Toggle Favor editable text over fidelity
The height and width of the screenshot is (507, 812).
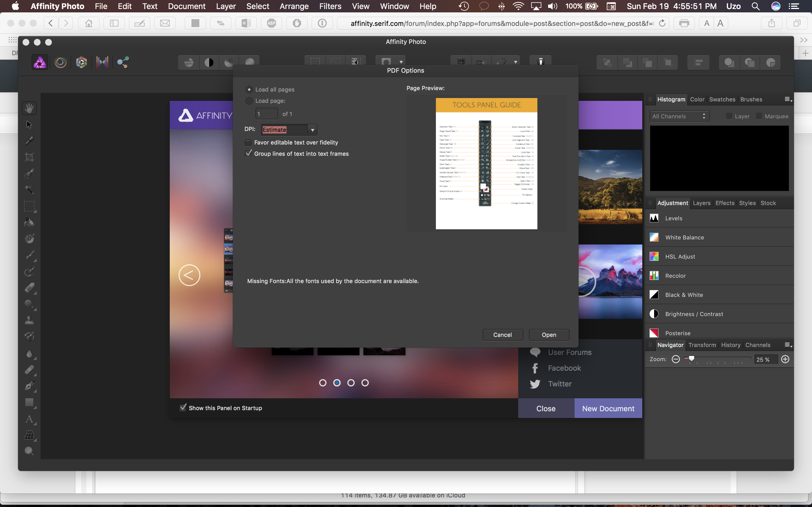click(x=248, y=142)
